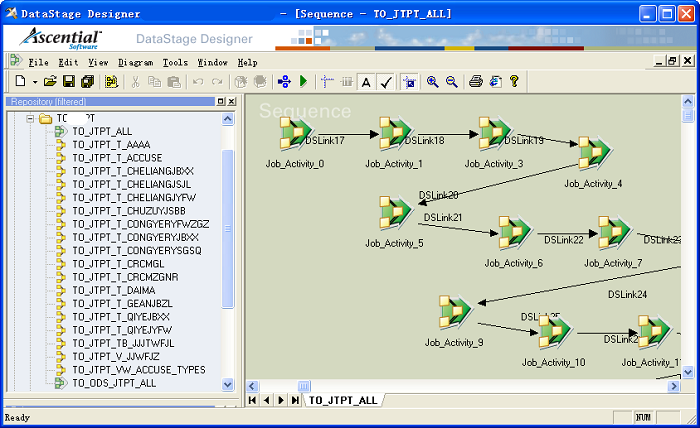Screen dimensions: 700x428
Task: Click repository tree scroll down arrow
Action: click(x=228, y=384)
